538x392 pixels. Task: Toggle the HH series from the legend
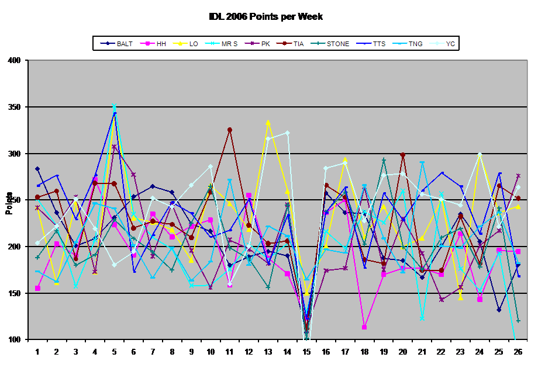click(158, 43)
